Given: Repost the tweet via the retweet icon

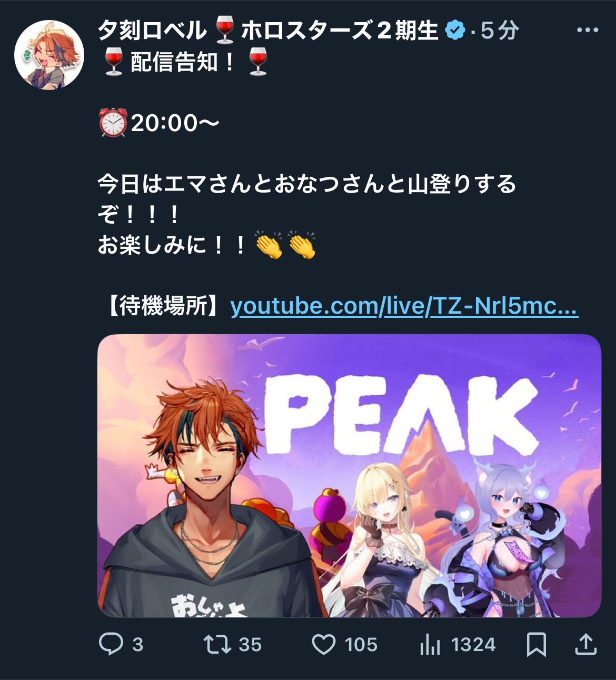Looking at the screenshot, I should 217,644.
